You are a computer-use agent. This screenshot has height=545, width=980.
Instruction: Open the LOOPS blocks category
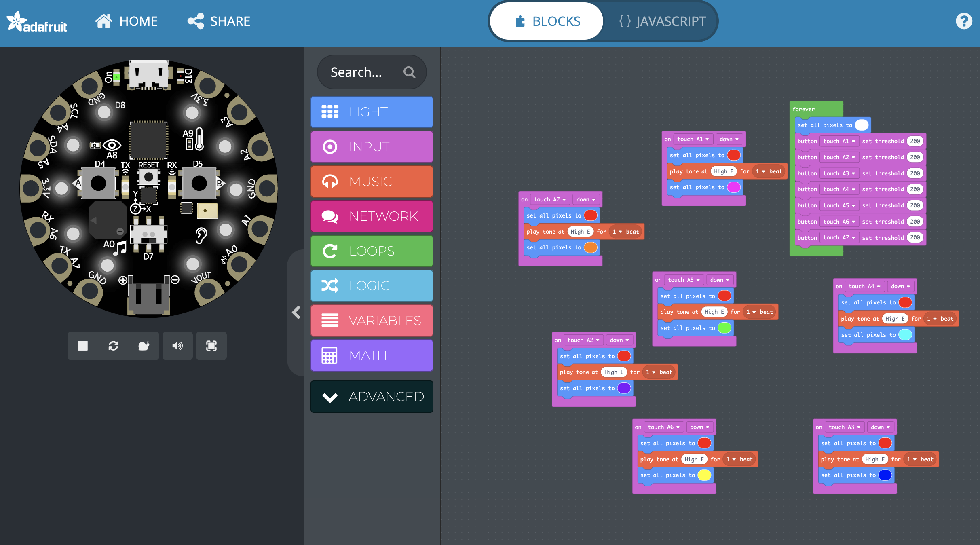(372, 251)
